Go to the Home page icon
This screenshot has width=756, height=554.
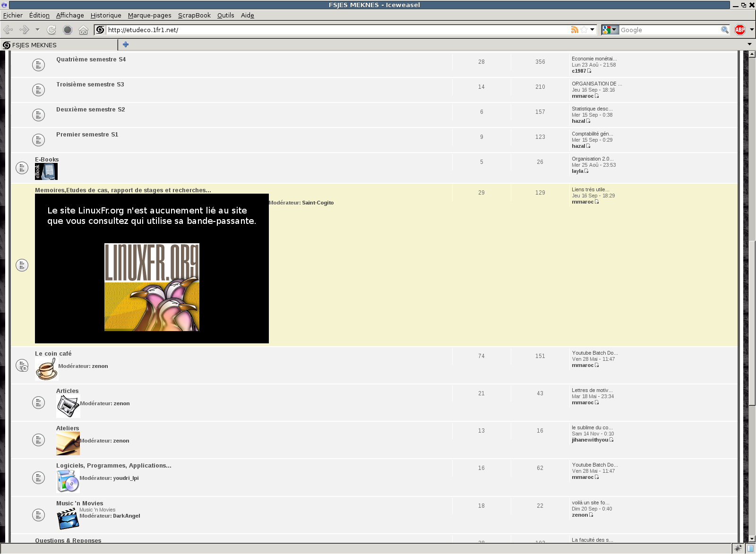(84, 30)
